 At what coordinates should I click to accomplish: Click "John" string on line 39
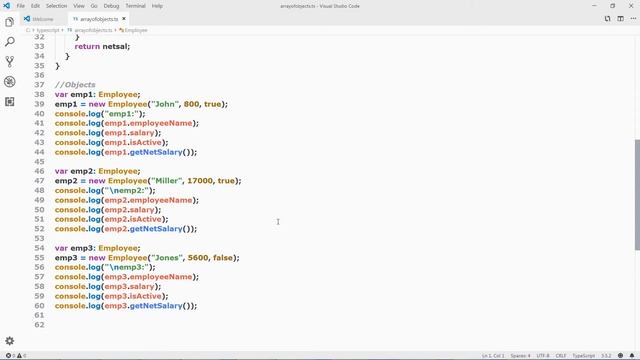[164, 104]
